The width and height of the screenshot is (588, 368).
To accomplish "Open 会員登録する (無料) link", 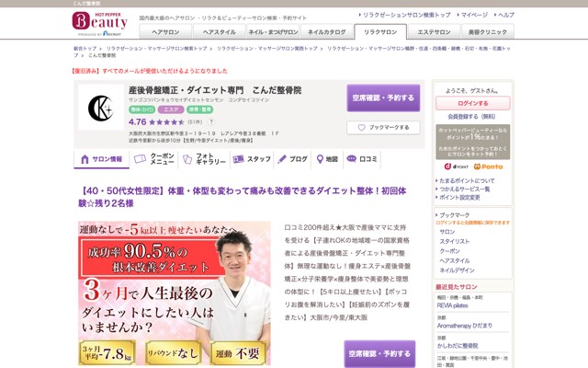I will pyautogui.click(x=471, y=117).
